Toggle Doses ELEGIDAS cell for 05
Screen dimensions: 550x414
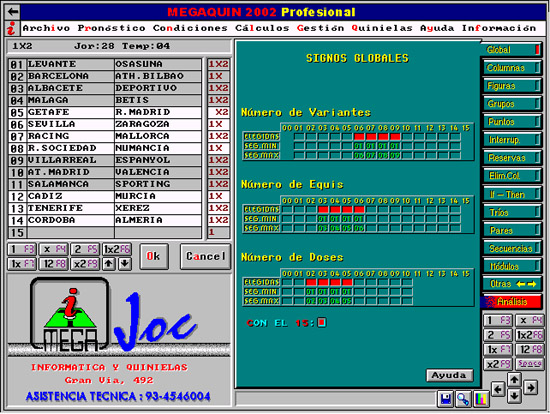[x=347, y=282]
